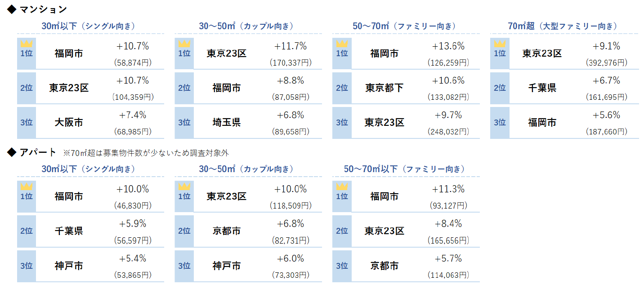Click the 2位 badge next to アパート 京都市

[184, 231]
